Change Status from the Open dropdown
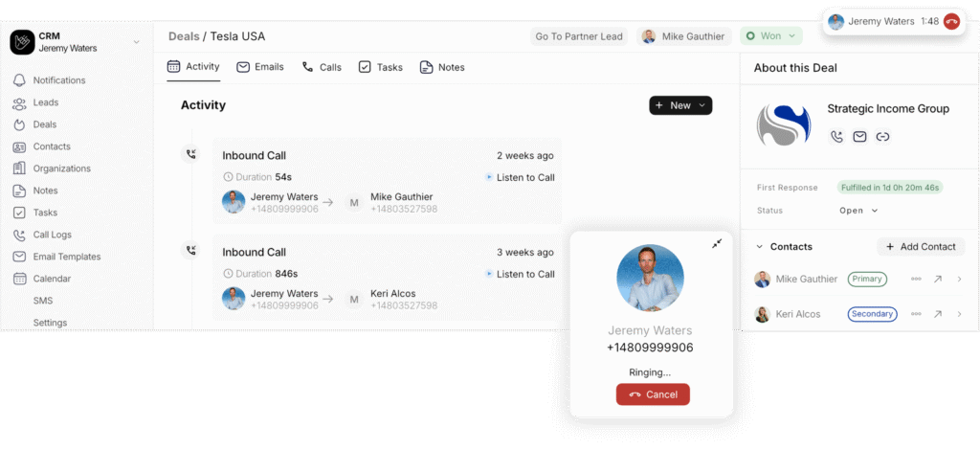This screenshot has width=980, height=450. tap(858, 211)
